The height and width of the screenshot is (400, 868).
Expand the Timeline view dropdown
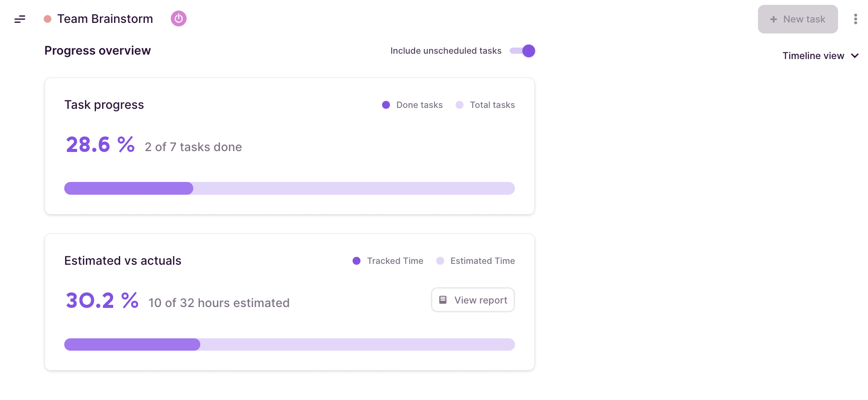coord(821,56)
